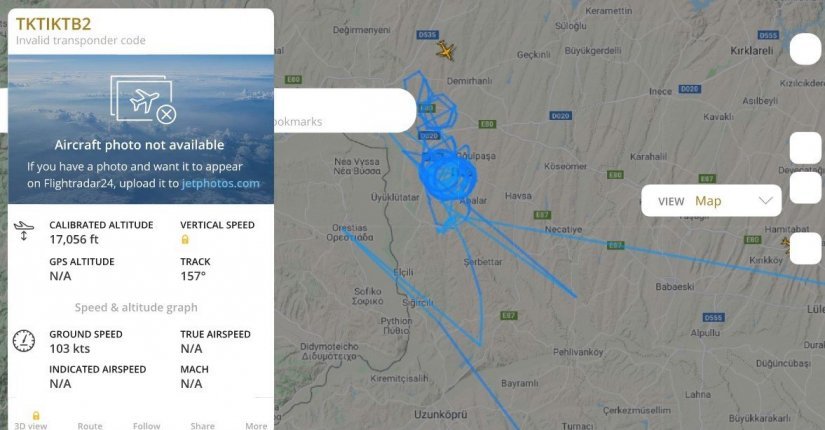Viewport: 825px width, 430px height.
Task: Open the Share tab
Action: click(x=203, y=425)
